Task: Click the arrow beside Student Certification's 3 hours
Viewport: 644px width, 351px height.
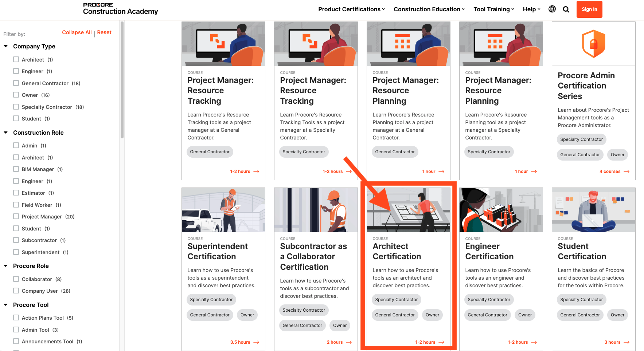Action: pyautogui.click(x=627, y=342)
